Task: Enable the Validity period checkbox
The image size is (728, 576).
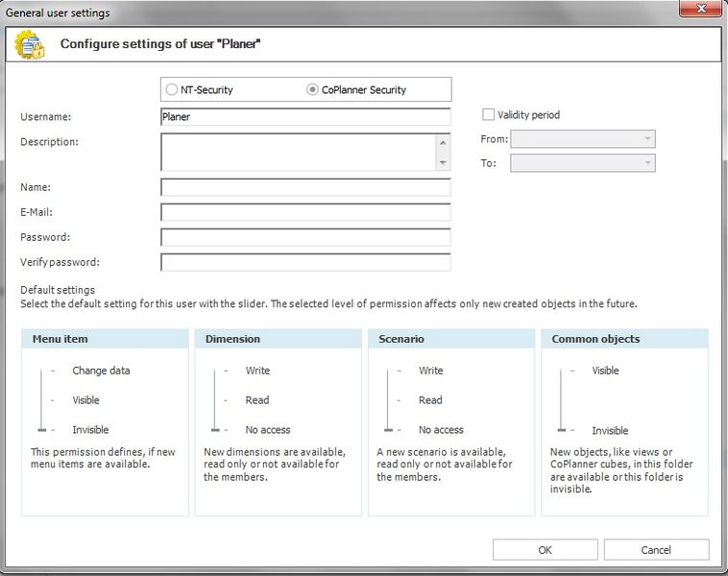Action: (489, 114)
